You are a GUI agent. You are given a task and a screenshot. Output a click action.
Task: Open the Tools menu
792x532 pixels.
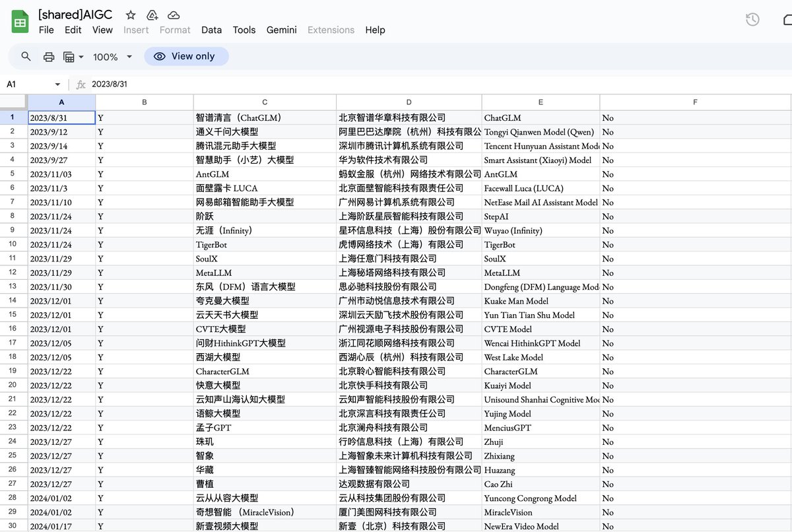244,30
